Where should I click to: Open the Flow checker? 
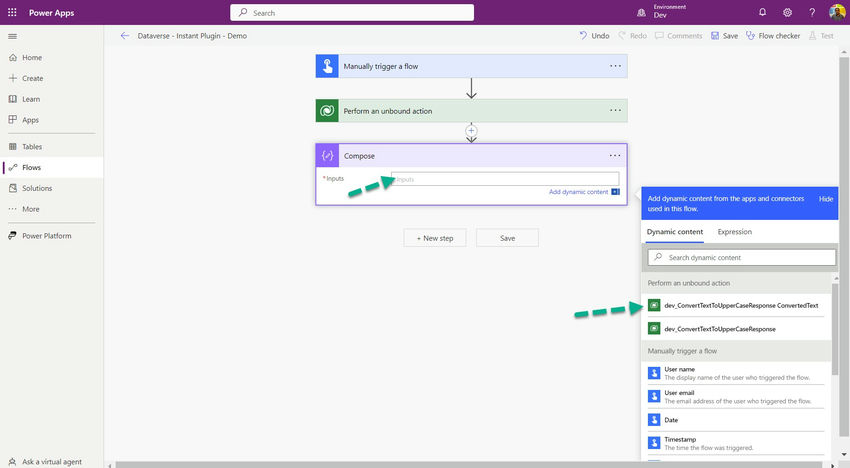pyautogui.click(x=772, y=36)
